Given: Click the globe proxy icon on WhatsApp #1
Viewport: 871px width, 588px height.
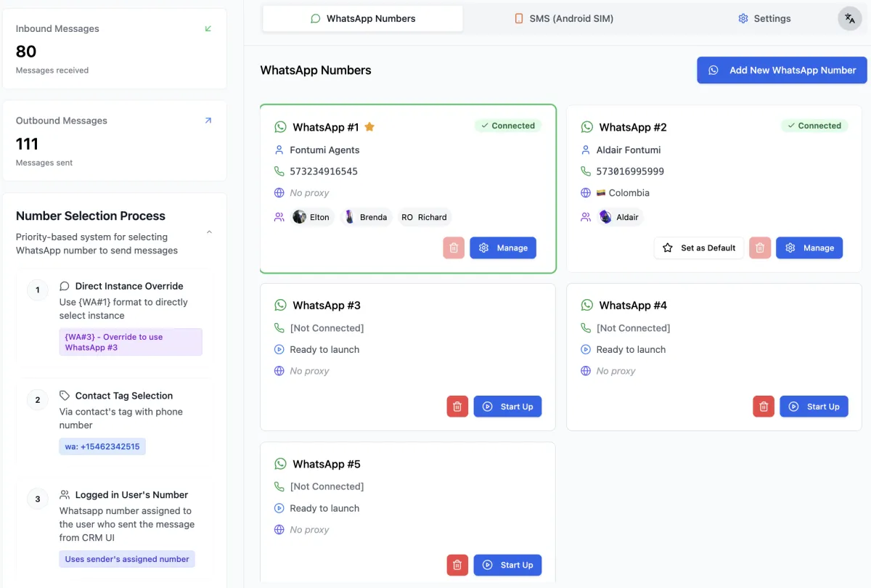Looking at the screenshot, I should (279, 193).
